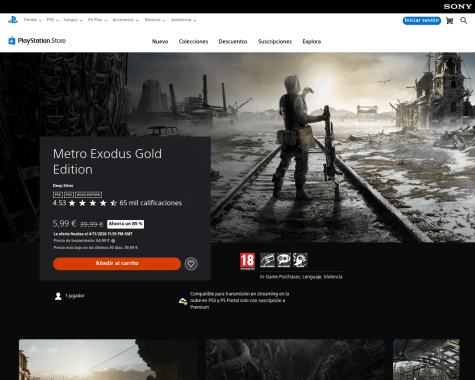Viewport: 475px width, 380px height.
Task: Click the cloud streaming icon
Action: pos(183,301)
